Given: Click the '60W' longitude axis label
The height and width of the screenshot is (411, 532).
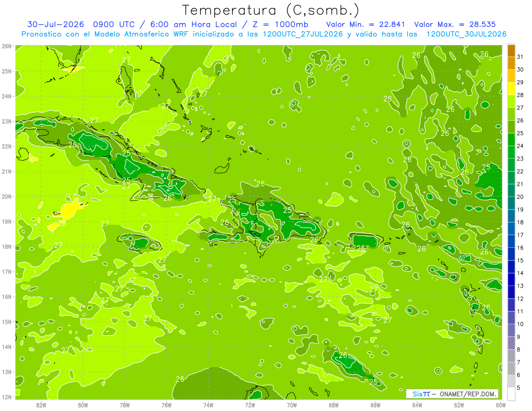Looking at the screenshot, I should point(501,405).
